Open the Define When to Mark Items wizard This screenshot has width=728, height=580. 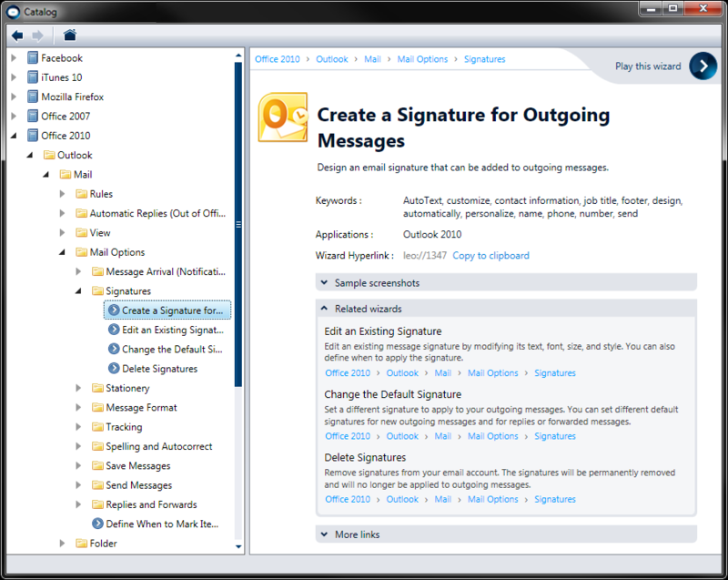156,524
